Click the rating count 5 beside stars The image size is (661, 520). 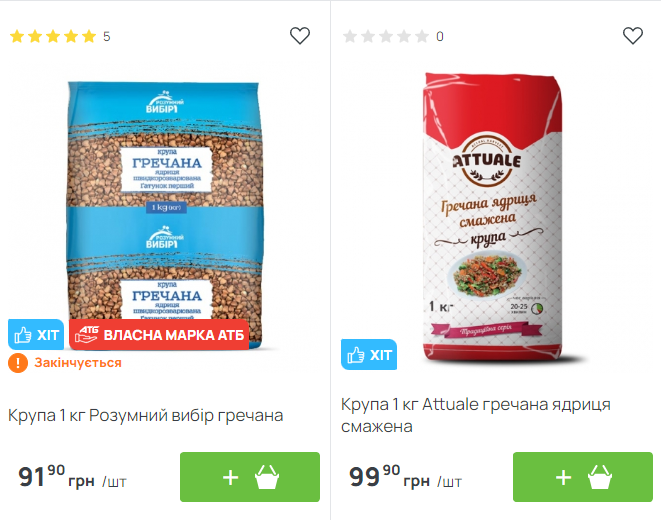coord(107,37)
